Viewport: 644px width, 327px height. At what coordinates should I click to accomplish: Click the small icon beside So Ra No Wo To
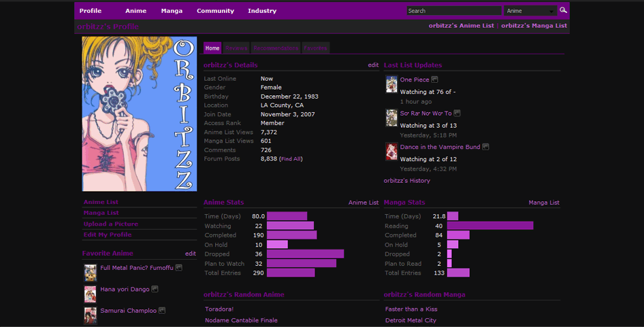point(457,114)
